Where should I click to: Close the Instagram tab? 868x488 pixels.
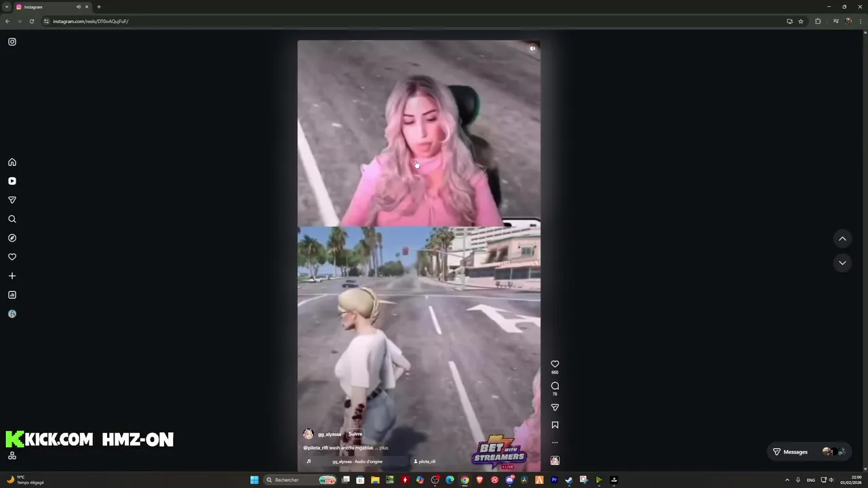[87, 7]
